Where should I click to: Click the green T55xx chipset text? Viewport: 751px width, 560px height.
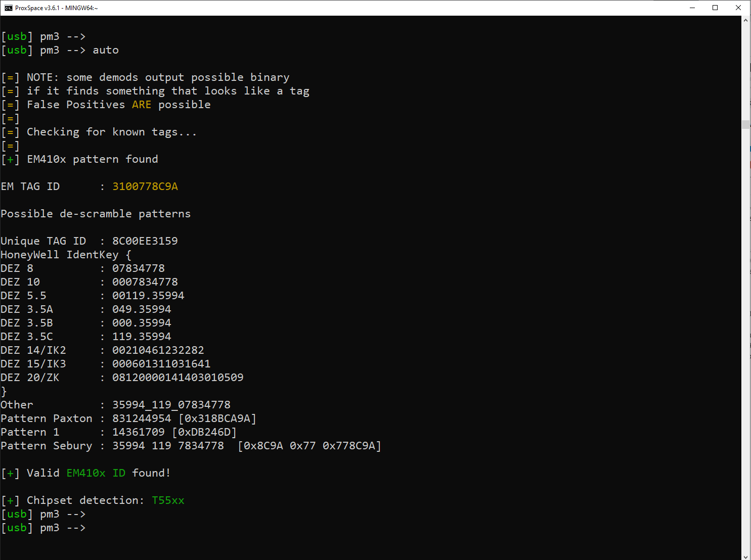[168, 500]
